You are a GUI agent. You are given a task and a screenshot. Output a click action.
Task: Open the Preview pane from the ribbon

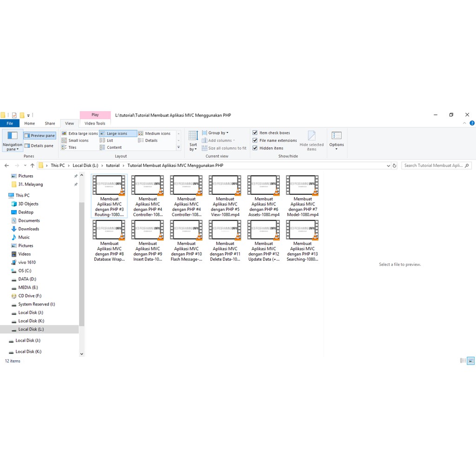(39, 135)
